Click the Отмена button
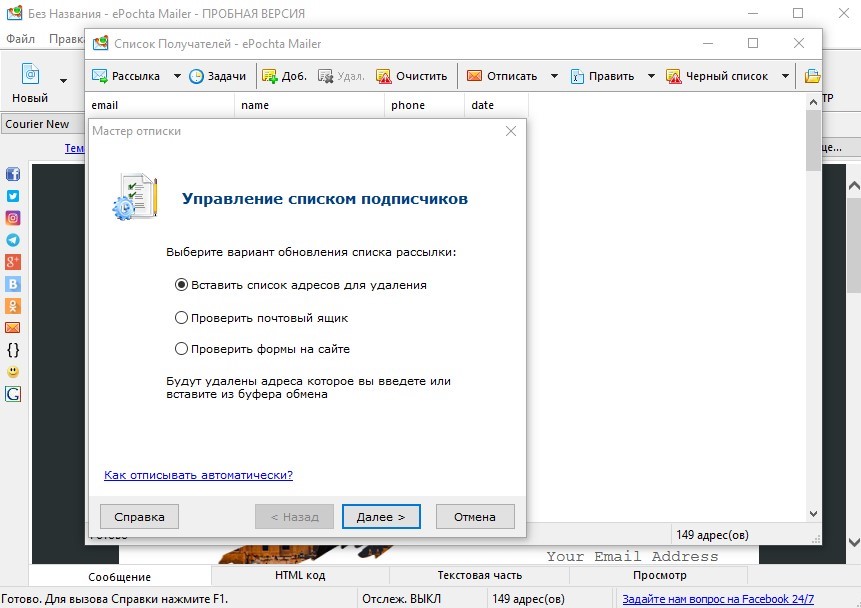Screen dimensions: 861x608 [x=475, y=517]
